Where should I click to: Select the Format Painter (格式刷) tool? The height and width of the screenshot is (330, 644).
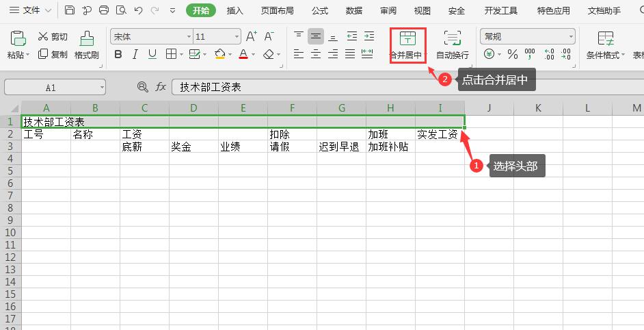(87, 45)
